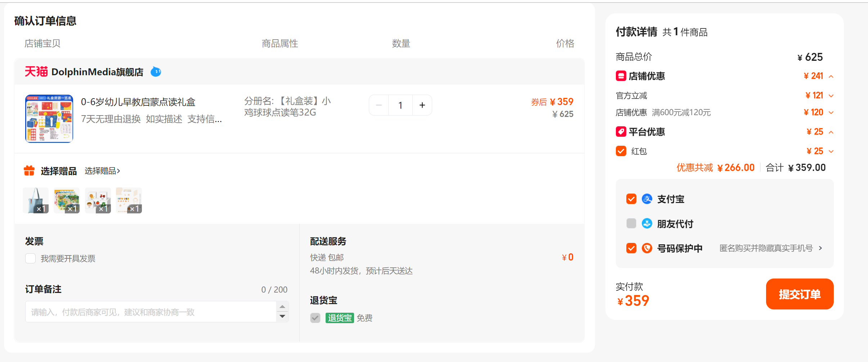Click the 提交订单 submit order button

(x=800, y=294)
